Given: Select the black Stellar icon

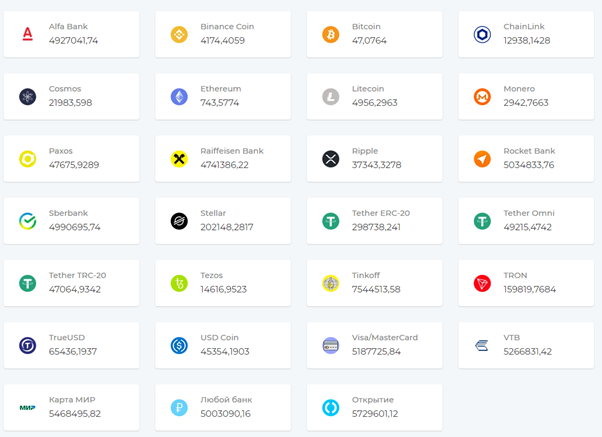Looking at the screenshot, I should [179, 221].
